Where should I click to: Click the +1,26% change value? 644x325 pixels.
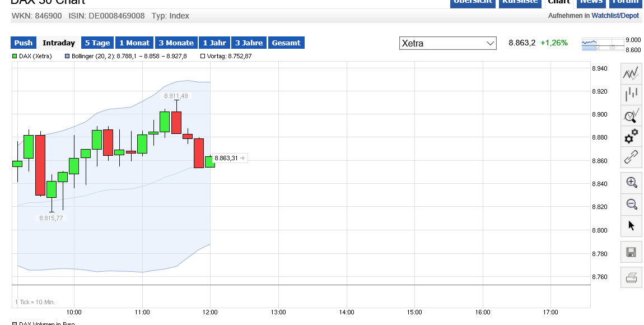[x=554, y=43]
